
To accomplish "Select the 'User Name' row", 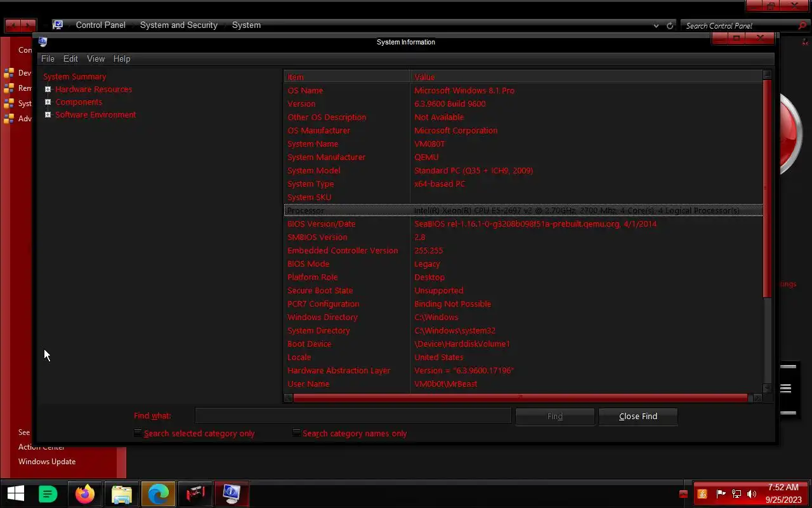I will [523, 384].
